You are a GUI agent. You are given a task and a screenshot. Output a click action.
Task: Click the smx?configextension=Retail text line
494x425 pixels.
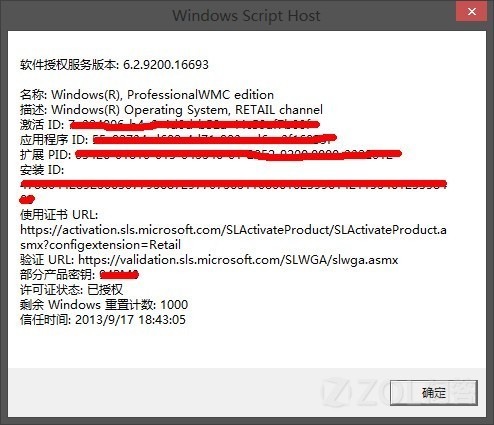tap(100, 245)
